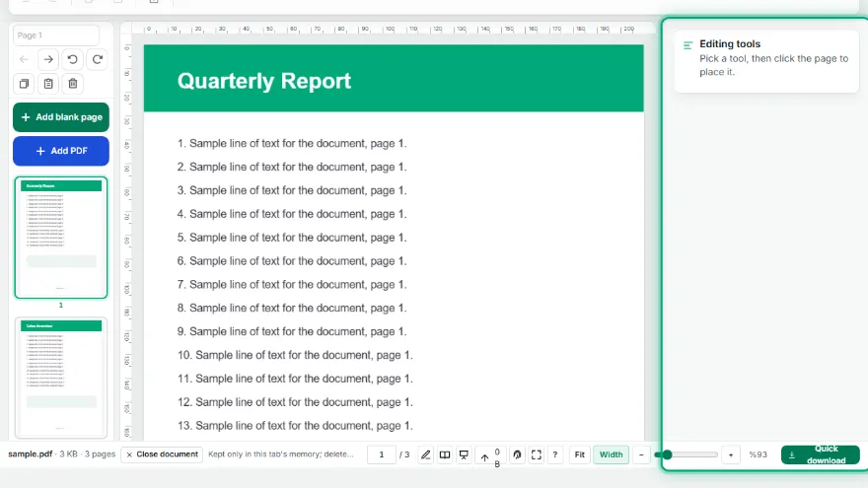
Task: Start presentation mode icon
Action: 464,454
